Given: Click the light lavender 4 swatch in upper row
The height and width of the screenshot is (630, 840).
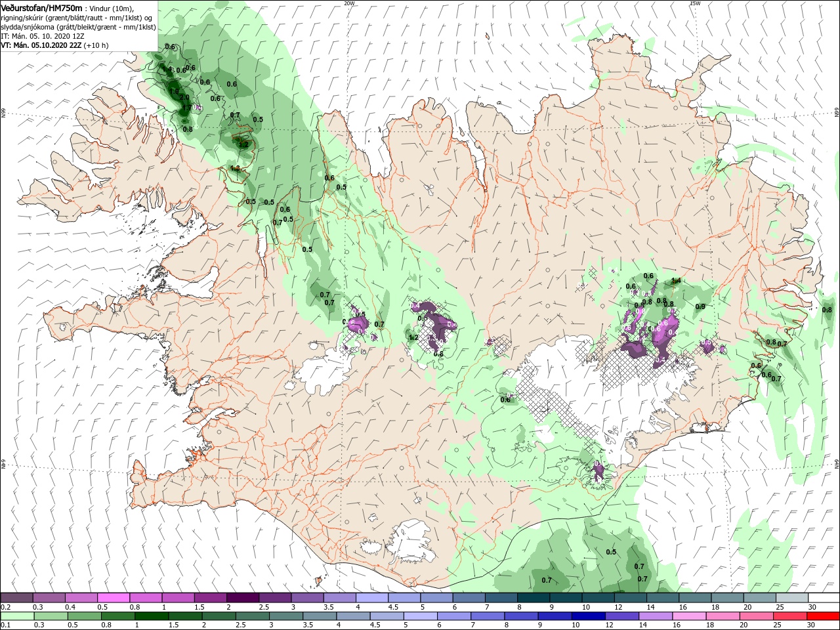Looking at the screenshot, I should (372, 598).
